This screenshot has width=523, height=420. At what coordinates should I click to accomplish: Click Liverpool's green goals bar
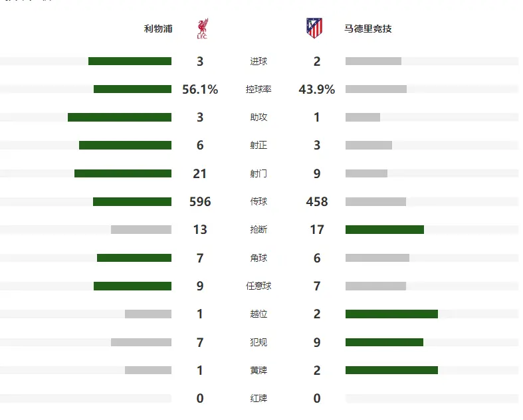click(130, 61)
